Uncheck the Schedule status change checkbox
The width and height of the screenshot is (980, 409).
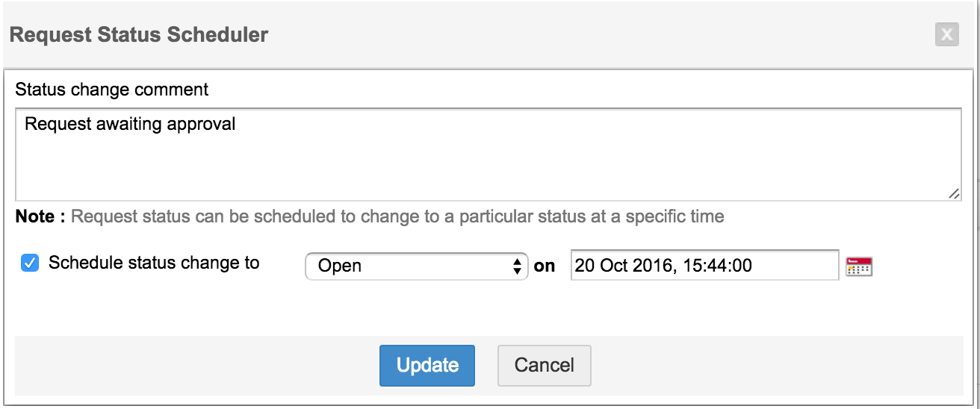[x=30, y=263]
